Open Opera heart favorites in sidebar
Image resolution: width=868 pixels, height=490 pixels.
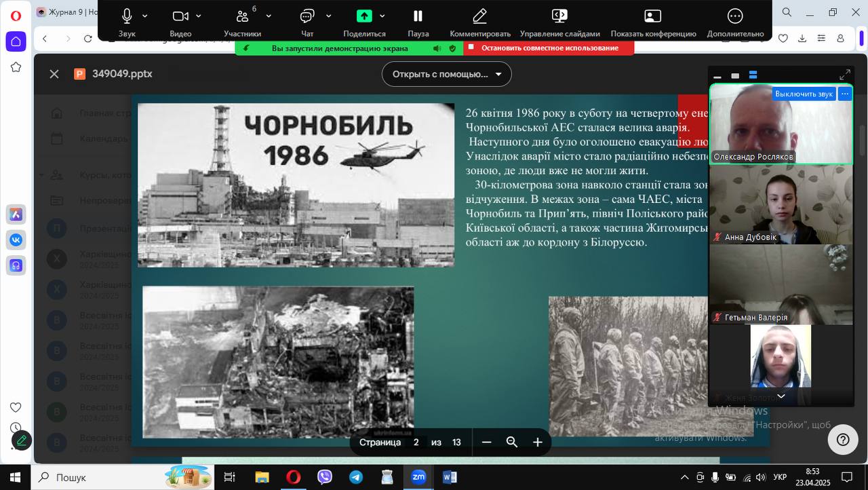click(16, 407)
